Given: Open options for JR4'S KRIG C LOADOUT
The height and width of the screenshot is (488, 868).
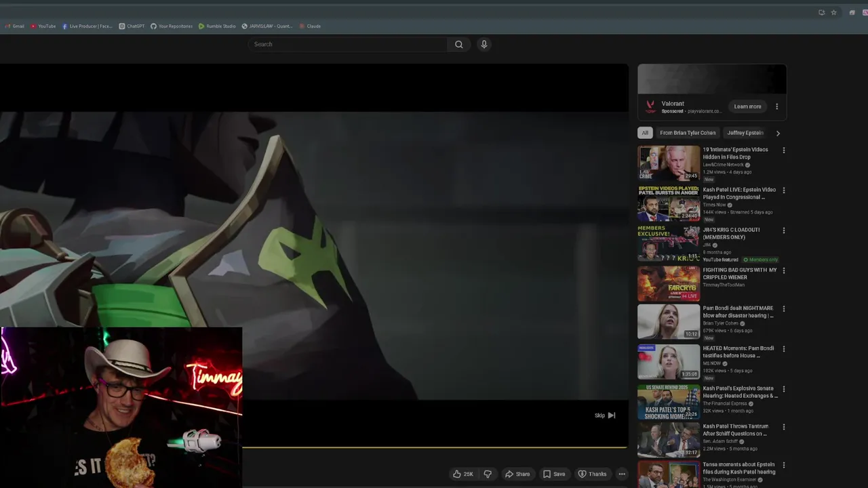Looking at the screenshot, I should pos(784,230).
